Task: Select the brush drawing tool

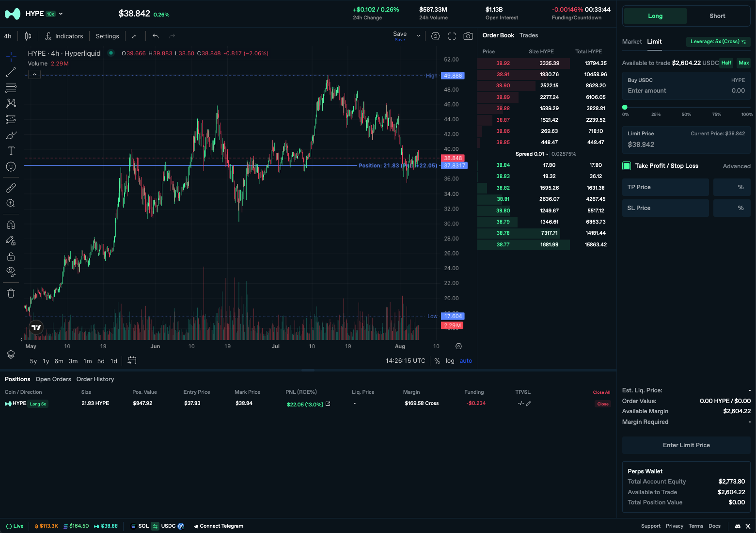Action: tap(11, 135)
